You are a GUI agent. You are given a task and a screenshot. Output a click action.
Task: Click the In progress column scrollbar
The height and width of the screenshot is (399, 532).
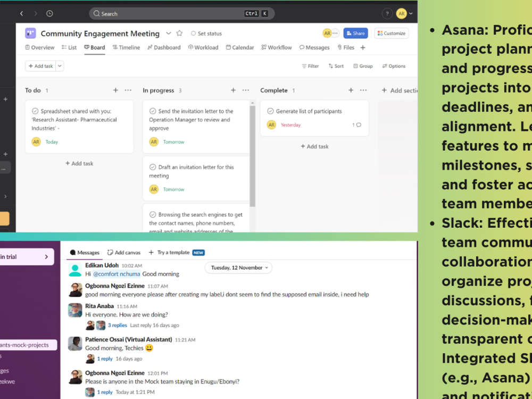[x=252, y=156]
